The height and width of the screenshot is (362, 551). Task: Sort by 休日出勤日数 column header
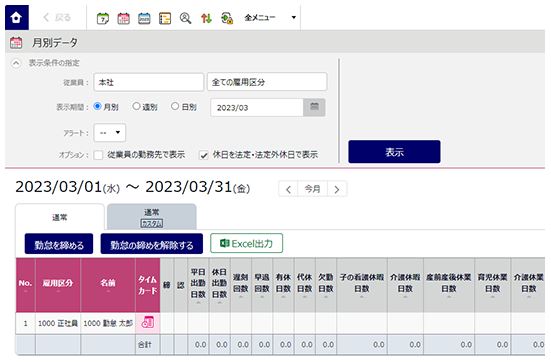click(x=220, y=285)
